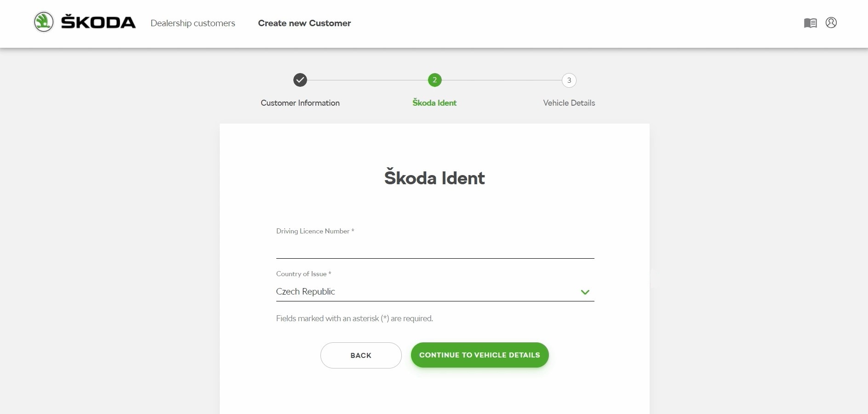Select the Customer Information step label
Viewport: 868px width, 414px height.
click(300, 103)
